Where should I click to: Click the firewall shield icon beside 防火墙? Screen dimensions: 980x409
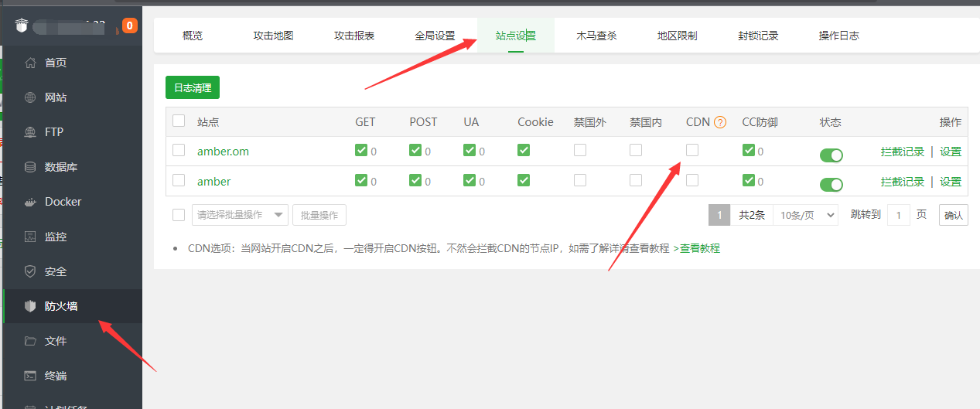[30, 306]
